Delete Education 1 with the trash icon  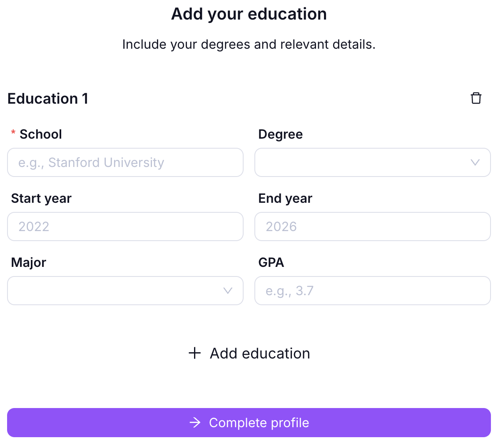pyautogui.click(x=476, y=98)
